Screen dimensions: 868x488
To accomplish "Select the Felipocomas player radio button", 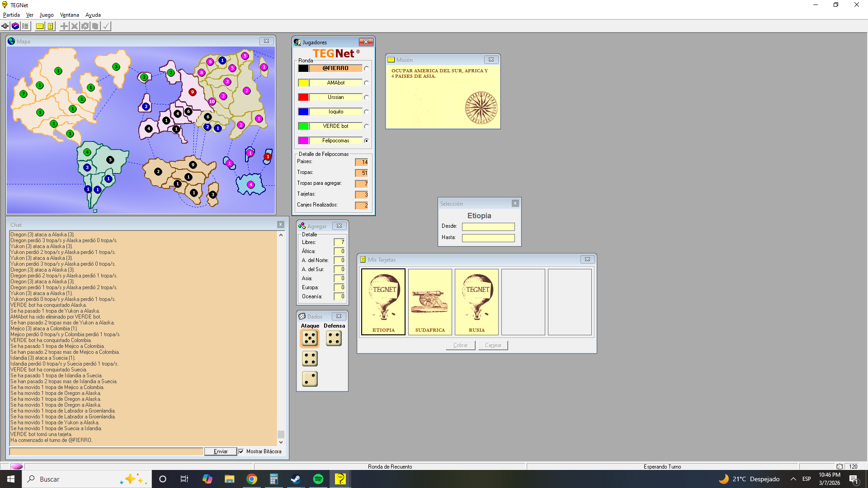I will pyautogui.click(x=366, y=141).
